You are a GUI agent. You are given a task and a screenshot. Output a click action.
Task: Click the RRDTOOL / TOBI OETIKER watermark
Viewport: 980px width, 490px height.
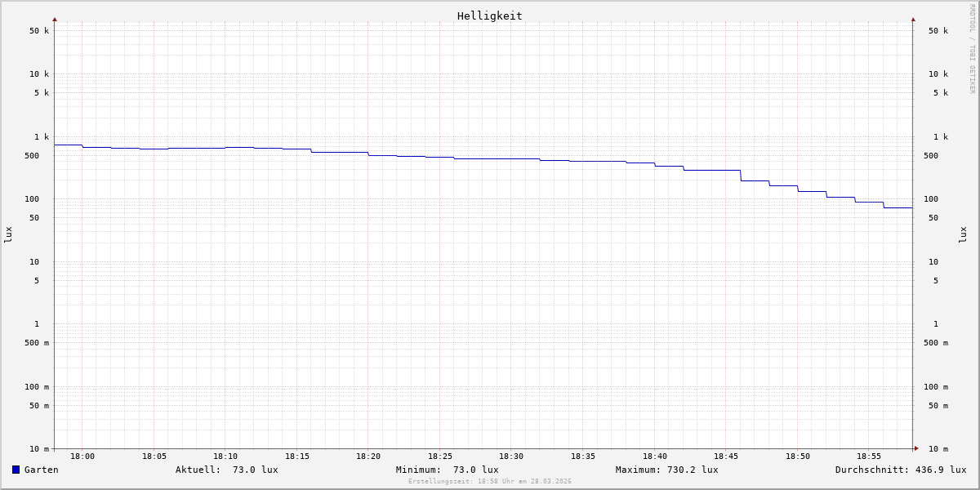(972, 49)
